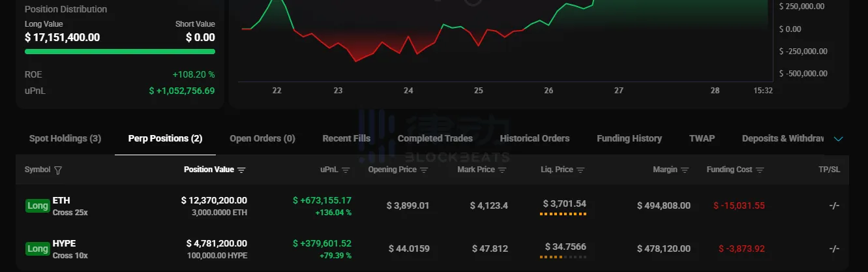Sort by Funding Cost icon
The width and height of the screenshot is (868, 272).
click(760, 170)
